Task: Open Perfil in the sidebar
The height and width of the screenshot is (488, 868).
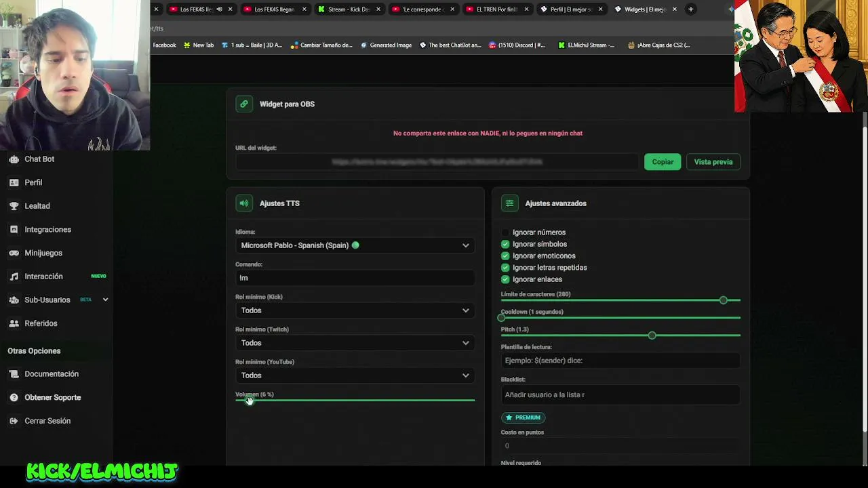Action: click(x=33, y=183)
